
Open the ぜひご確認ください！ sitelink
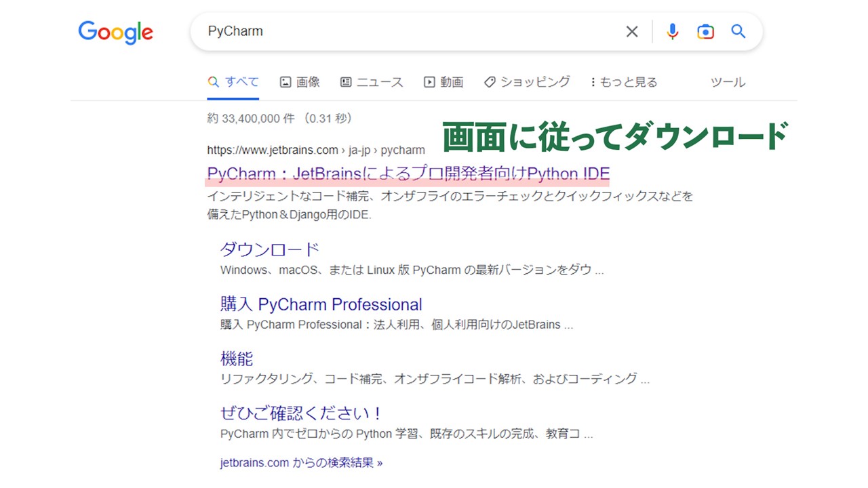[x=301, y=413]
